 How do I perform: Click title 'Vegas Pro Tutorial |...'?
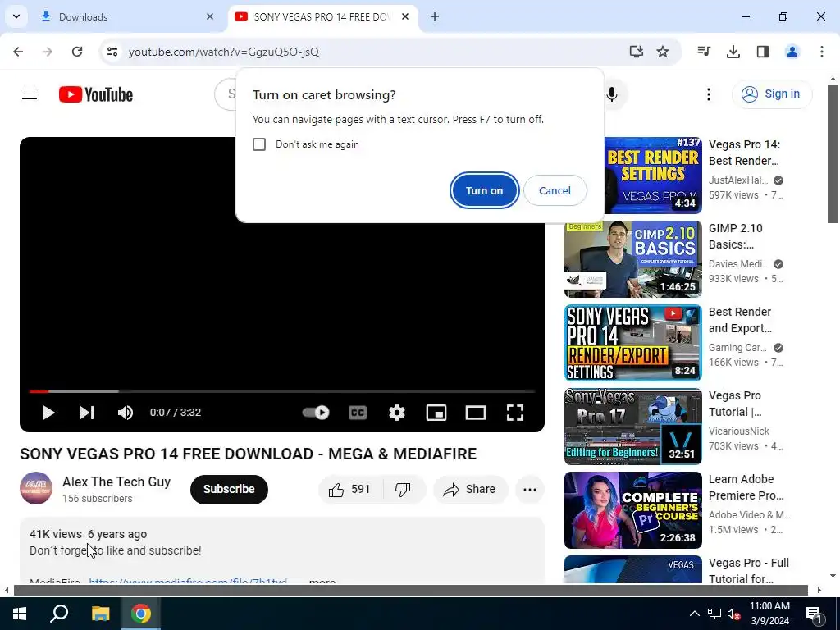735,404
